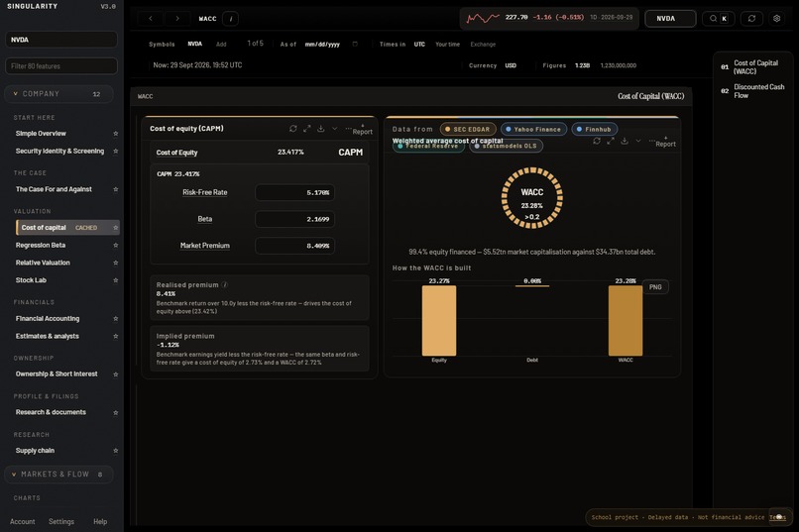This screenshot has width=799, height=532.
Task: Change the USD currency selector
Action: coord(511,65)
